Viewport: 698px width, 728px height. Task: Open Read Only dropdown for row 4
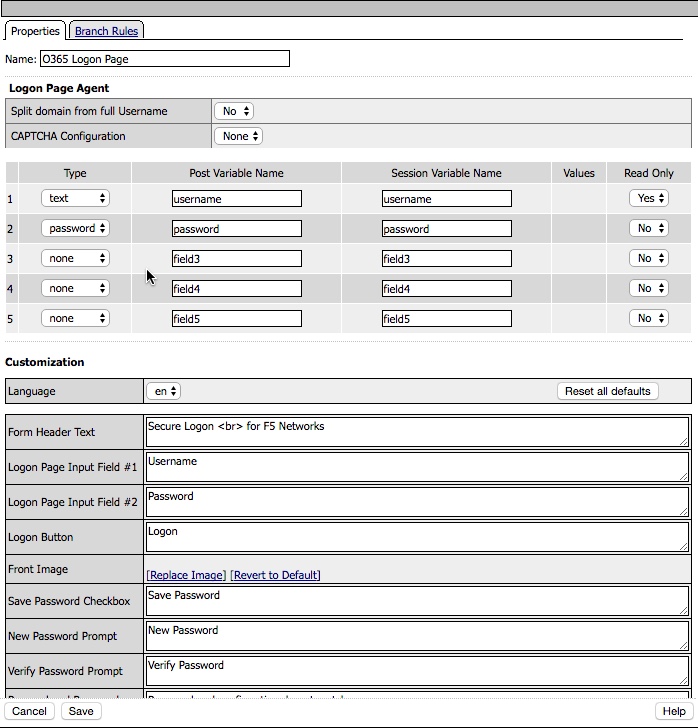pos(649,289)
